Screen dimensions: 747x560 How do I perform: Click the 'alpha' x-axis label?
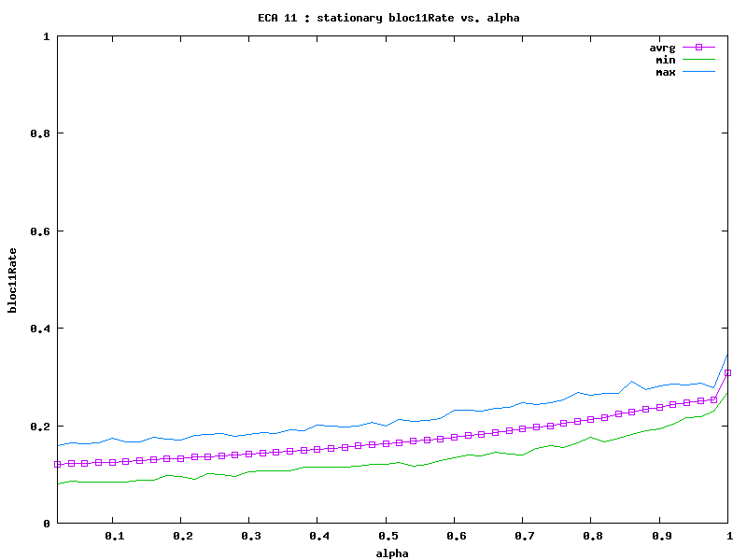point(393,553)
